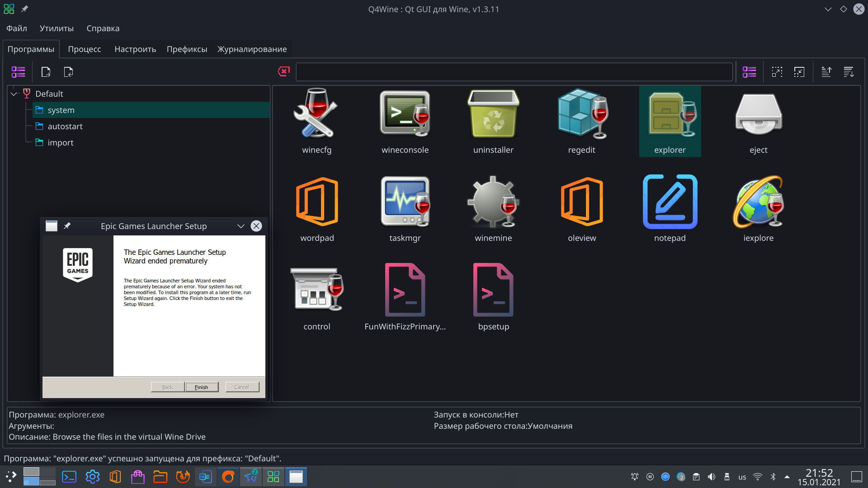Sort icons descending
Screen dimensions: 868x488
click(x=849, y=71)
